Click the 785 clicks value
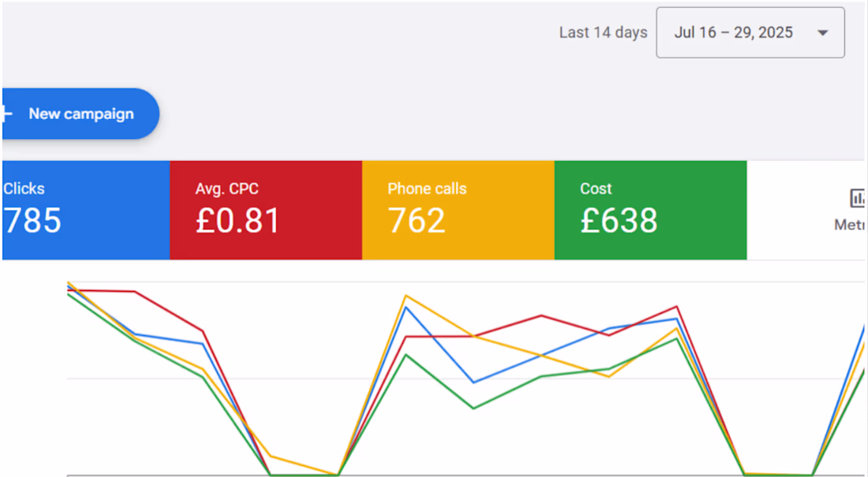The image size is (868, 477). pos(32,221)
